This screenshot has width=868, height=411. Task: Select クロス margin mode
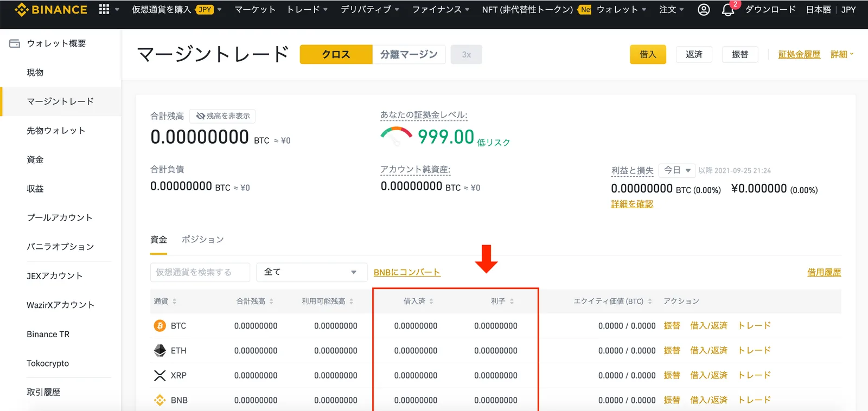336,54
